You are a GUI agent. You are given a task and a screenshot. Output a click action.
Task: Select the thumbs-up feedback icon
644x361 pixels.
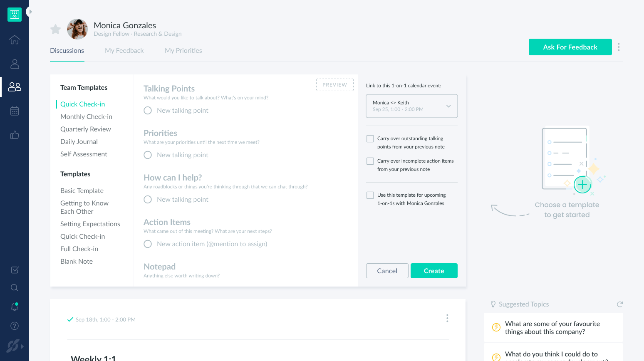tap(14, 135)
